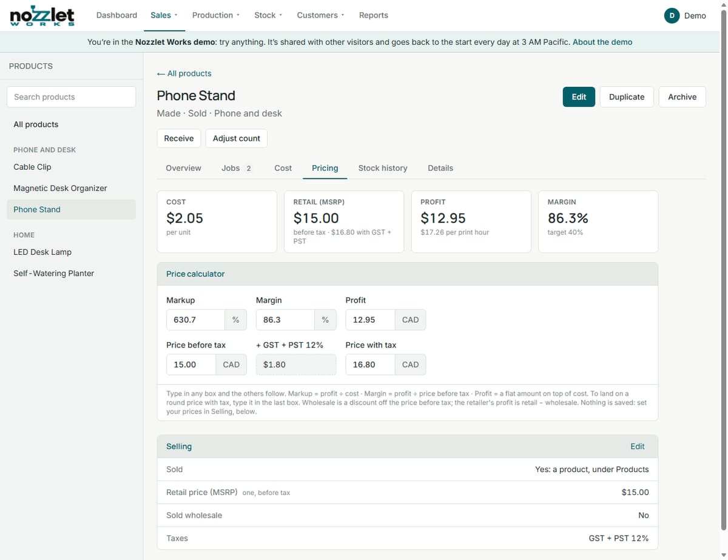
Task: Open the Dashboard page
Action: (x=116, y=15)
